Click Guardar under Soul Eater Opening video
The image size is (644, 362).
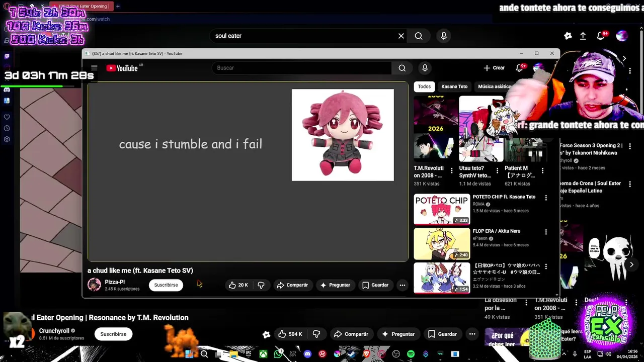(442, 334)
